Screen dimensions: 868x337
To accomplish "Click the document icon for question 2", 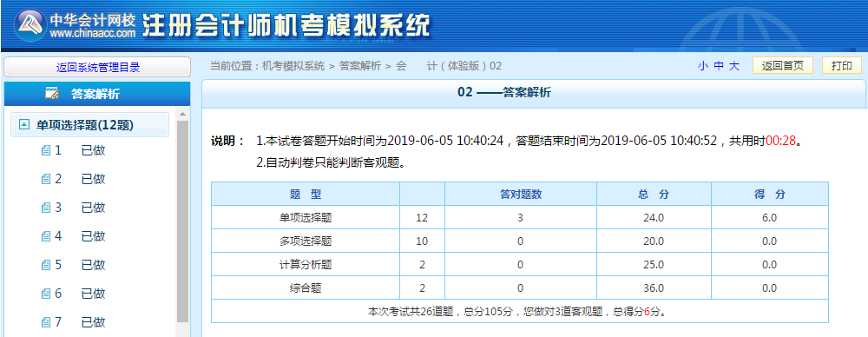I will 46,179.
